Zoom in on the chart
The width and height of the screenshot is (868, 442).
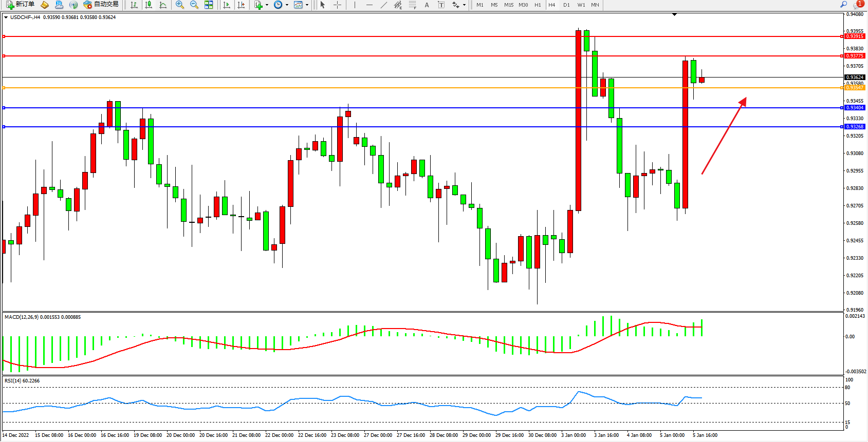(180, 5)
